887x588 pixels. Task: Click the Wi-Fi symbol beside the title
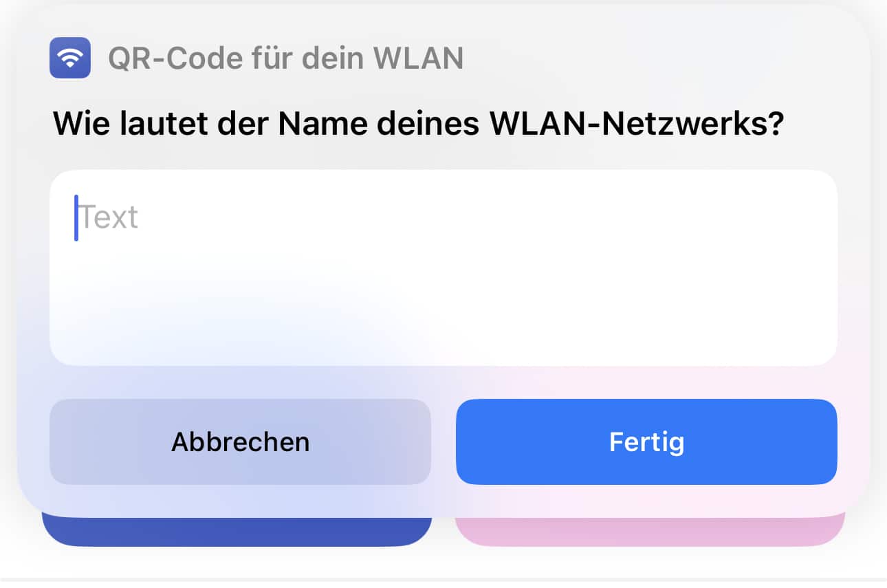pyautogui.click(x=70, y=58)
